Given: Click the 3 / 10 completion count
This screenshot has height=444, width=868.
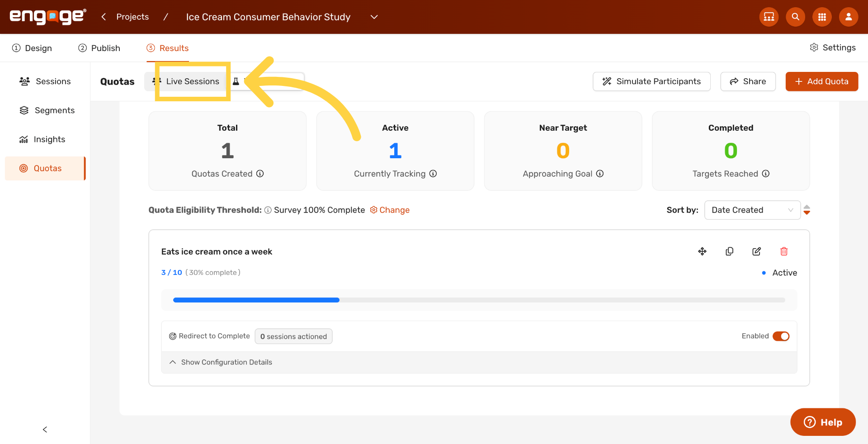Looking at the screenshot, I should click(171, 273).
